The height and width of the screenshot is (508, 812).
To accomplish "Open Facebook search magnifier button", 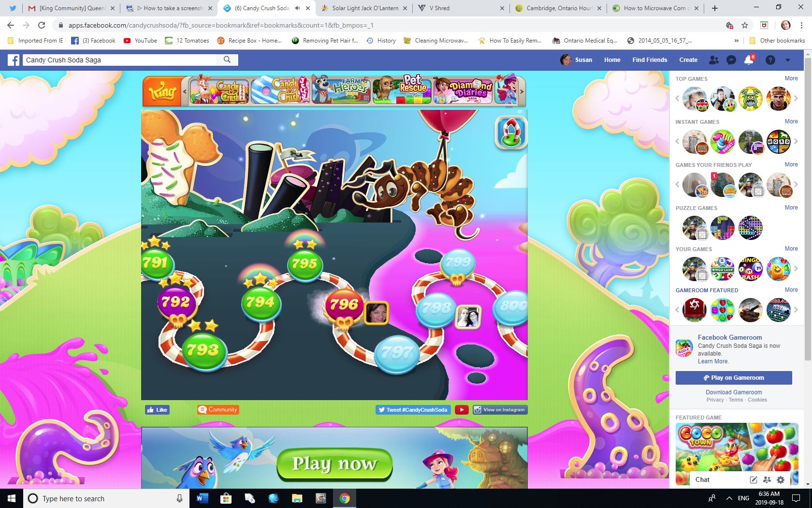I will 227,60.
